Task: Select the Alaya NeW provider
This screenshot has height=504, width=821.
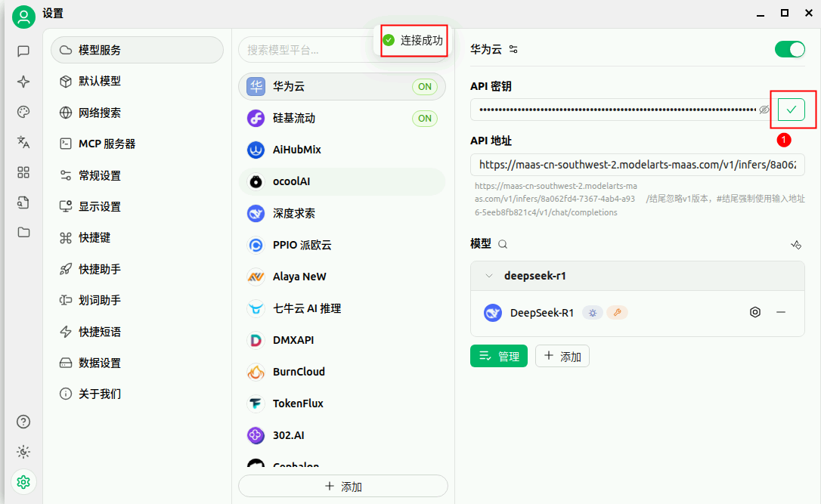Action: (342, 277)
